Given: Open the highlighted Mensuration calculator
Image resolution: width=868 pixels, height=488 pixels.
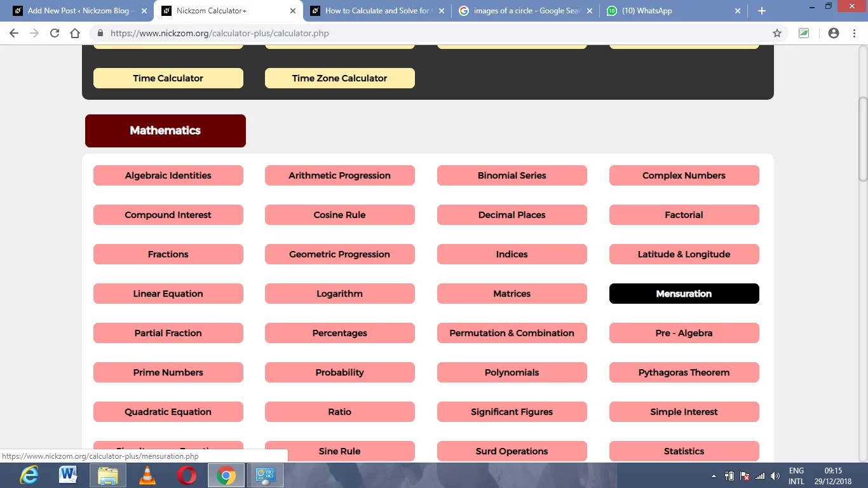Looking at the screenshot, I should point(684,294).
